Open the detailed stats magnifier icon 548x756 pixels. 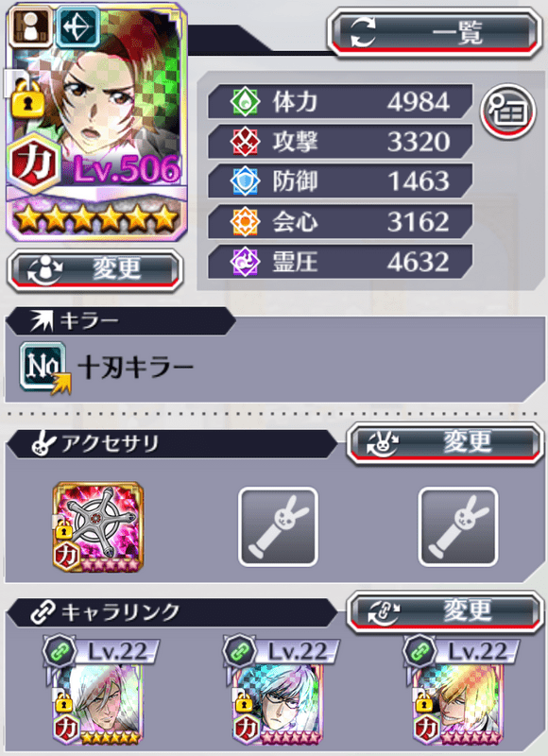click(x=507, y=111)
